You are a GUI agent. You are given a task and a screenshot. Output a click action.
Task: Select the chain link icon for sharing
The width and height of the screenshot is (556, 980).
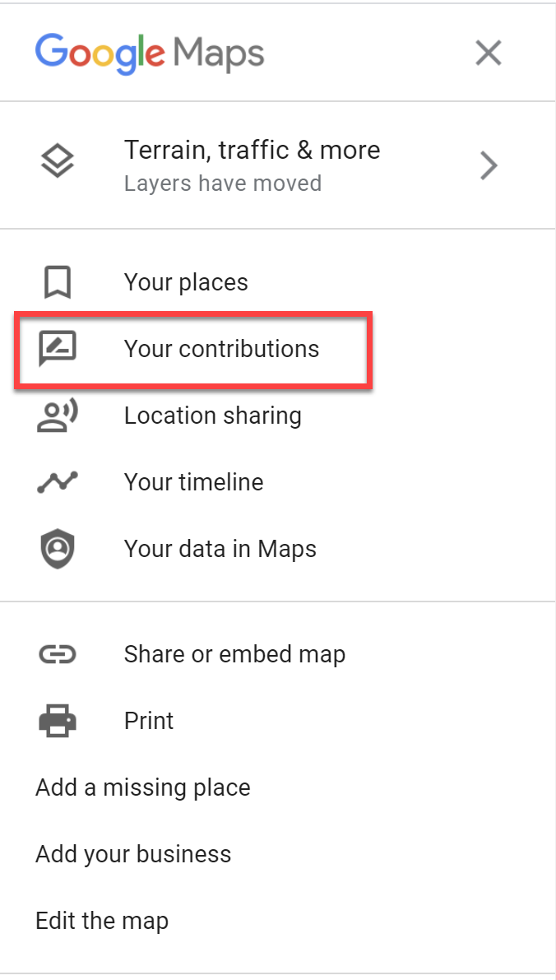pyautogui.click(x=57, y=653)
